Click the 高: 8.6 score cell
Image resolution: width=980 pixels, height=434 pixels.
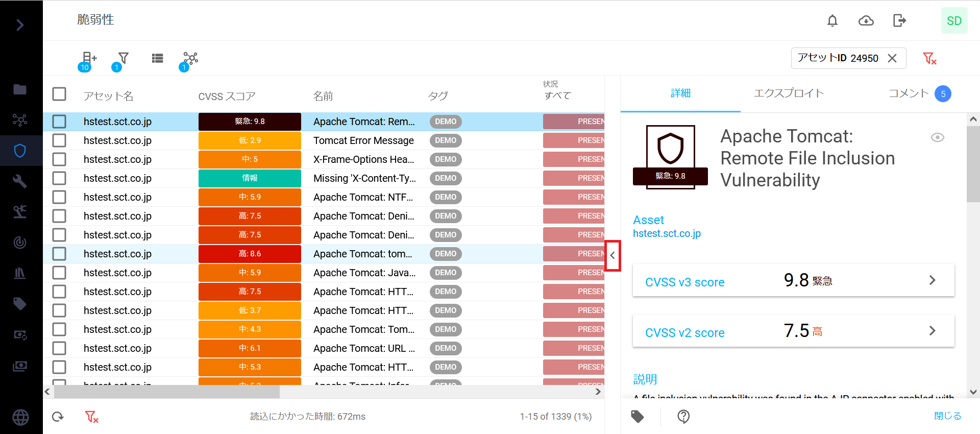tap(250, 254)
